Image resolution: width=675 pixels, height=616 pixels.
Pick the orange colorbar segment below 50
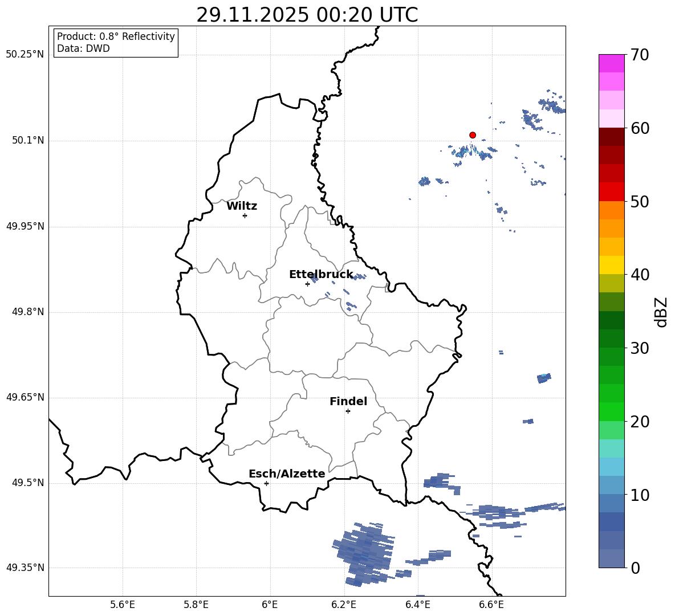click(x=612, y=210)
